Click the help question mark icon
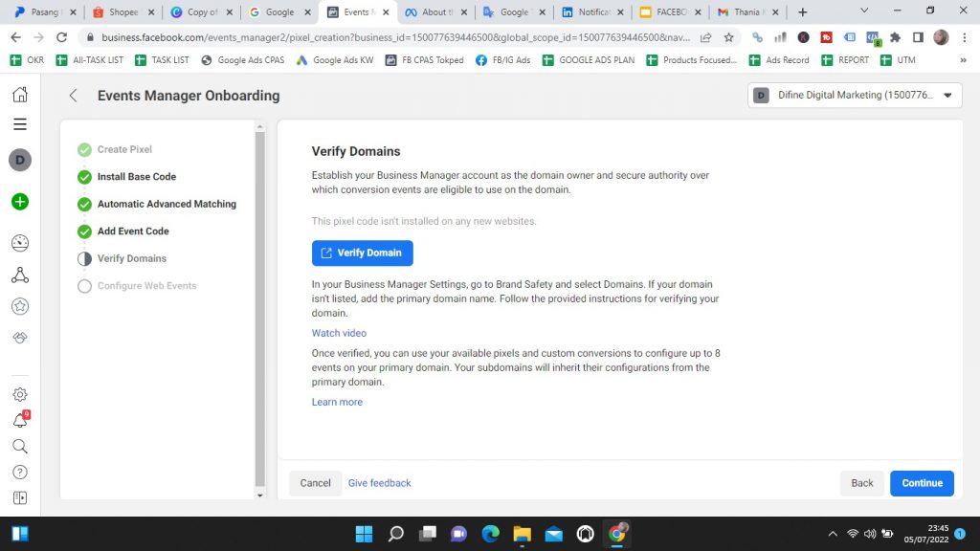This screenshot has height=551, width=980. (x=19, y=472)
